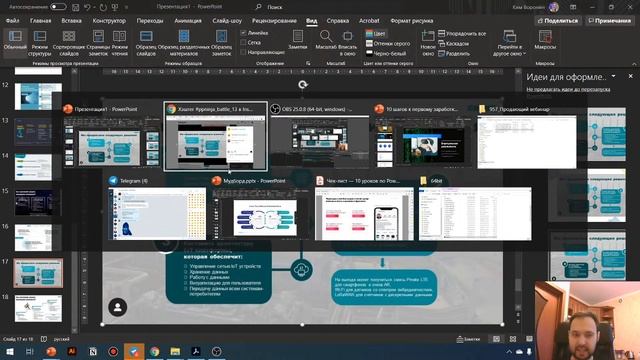Enable the Сетка gridlines checkbox
640x360 pixels.
point(243,42)
